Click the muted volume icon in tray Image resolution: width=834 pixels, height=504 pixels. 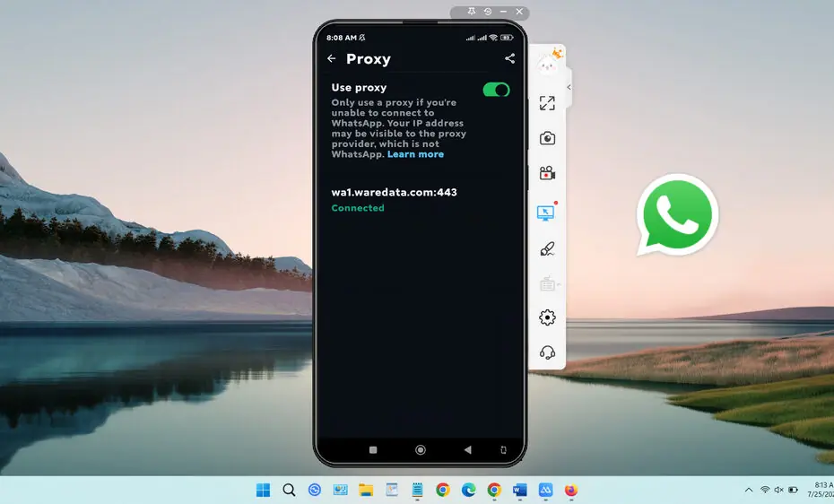778,490
